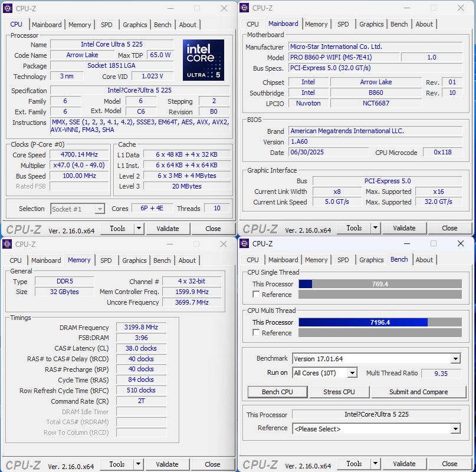Close the Mainboard CPU-Z window
Viewport: 476px width, 472px height.
pyautogui.click(x=460, y=8)
